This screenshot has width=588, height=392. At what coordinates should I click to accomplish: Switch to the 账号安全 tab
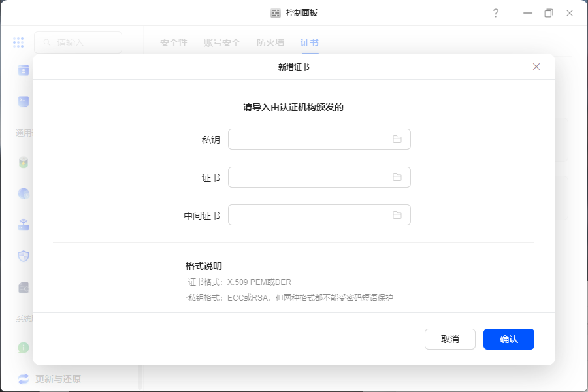click(x=222, y=42)
